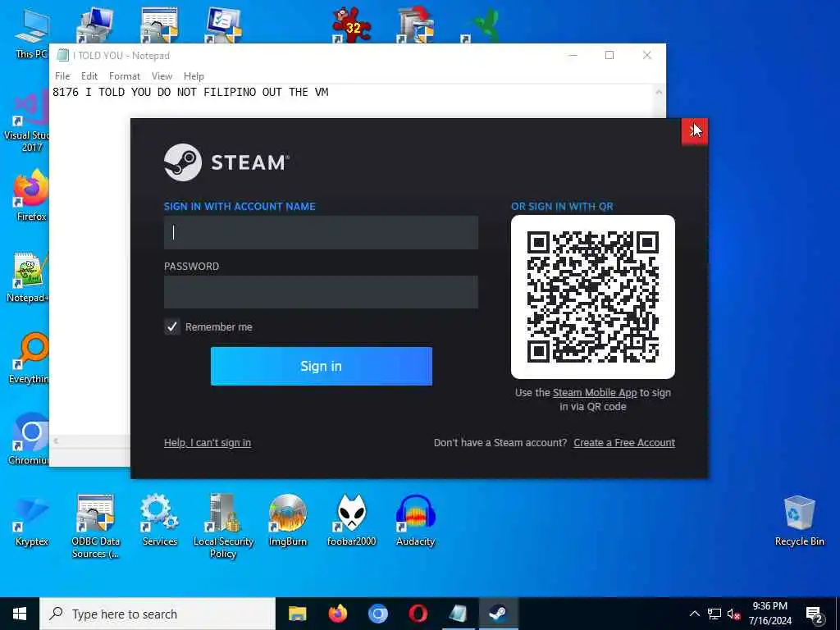
Task: Open the Windows Start menu
Action: tap(20, 614)
